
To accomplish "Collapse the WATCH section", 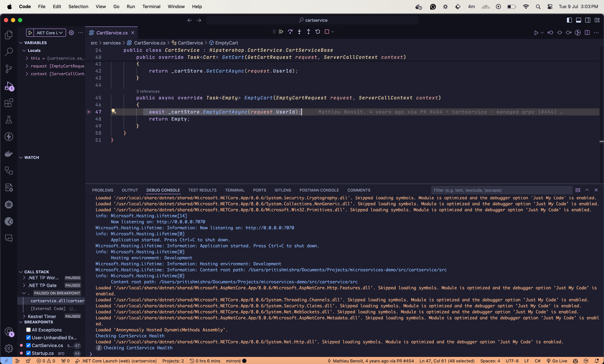I will point(21,157).
